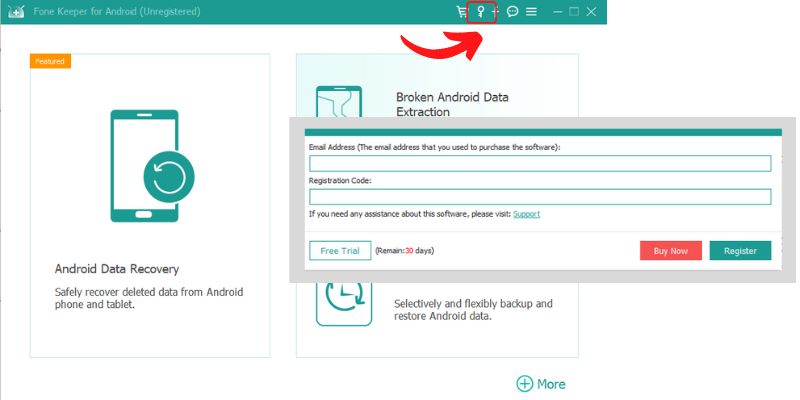Click the Buy Now button
Screen dimensions: 800x400
pos(671,251)
